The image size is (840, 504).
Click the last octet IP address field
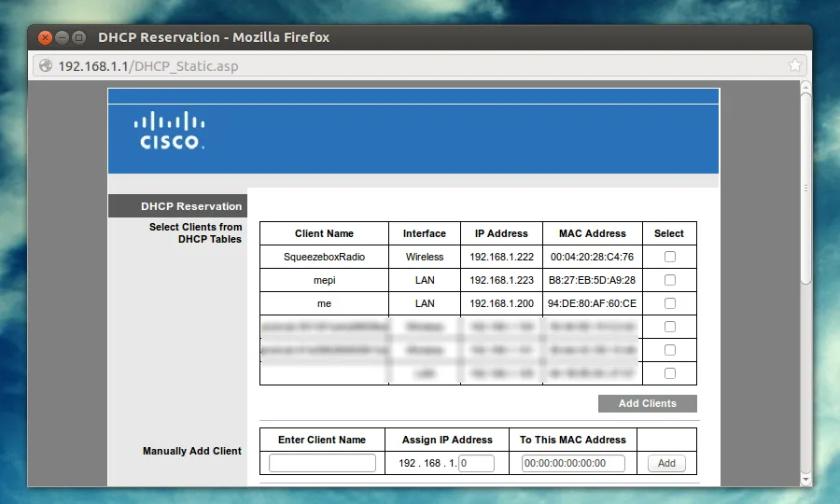476,463
